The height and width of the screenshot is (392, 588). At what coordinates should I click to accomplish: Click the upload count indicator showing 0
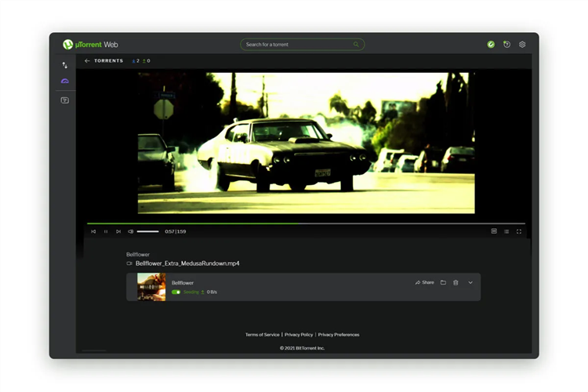147,61
